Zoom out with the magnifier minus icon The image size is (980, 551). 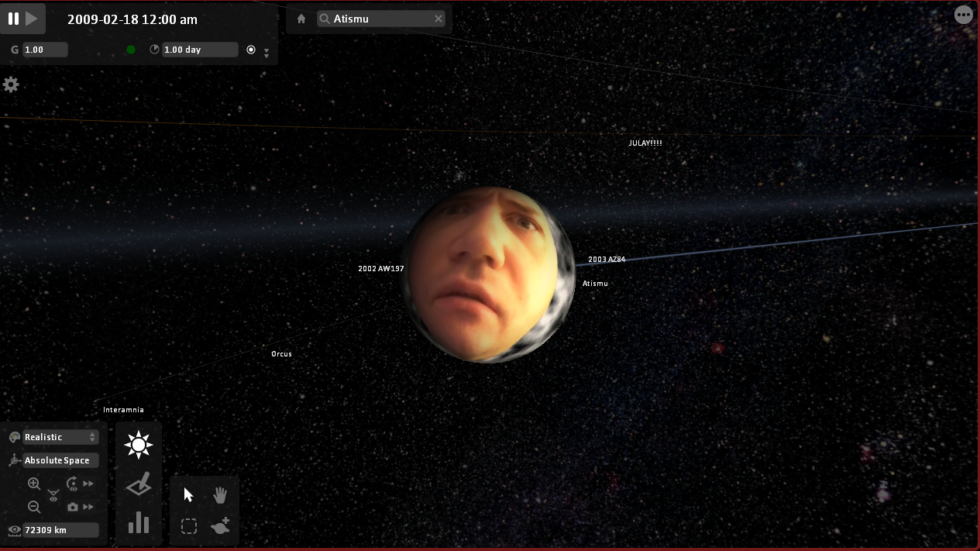[x=33, y=507]
